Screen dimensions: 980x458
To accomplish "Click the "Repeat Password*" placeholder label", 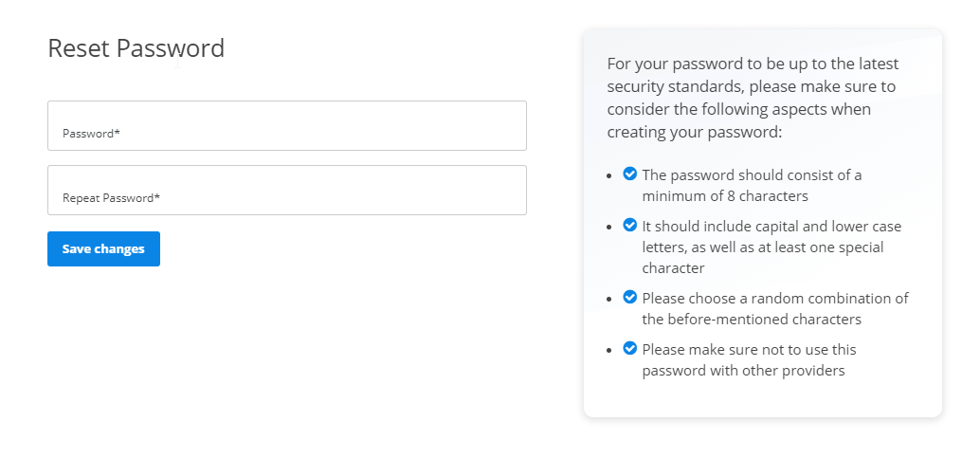I will [x=111, y=198].
